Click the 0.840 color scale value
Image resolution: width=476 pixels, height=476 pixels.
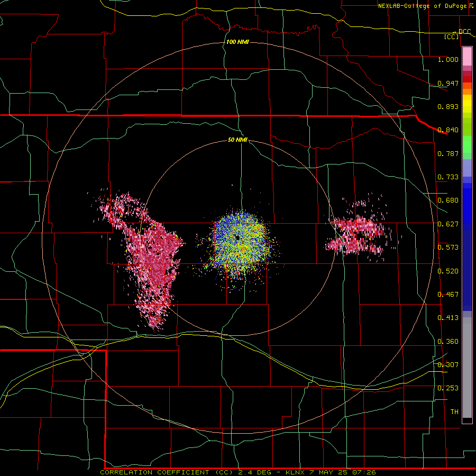pyautogui.click(x=448, y=130)
